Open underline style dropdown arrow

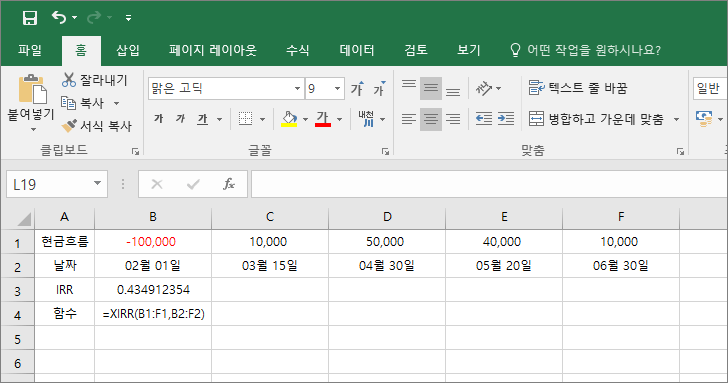(x=220, y=119)
